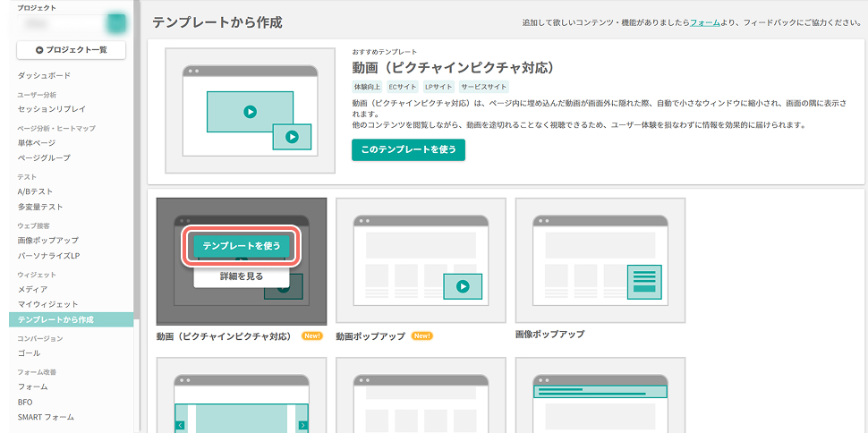Click the carousel right arrow icon
The image size is (868, 433).
pyautogui.click(x=302, y=425)
